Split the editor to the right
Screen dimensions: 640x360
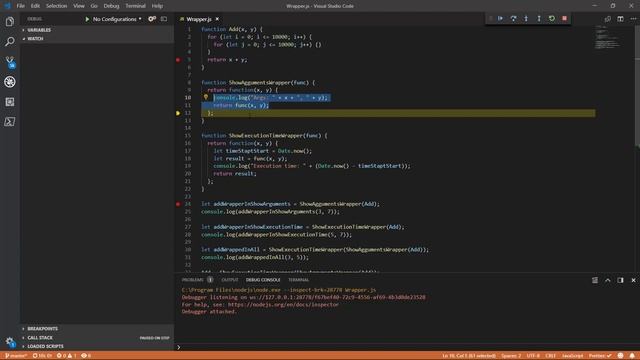point(620,19)
